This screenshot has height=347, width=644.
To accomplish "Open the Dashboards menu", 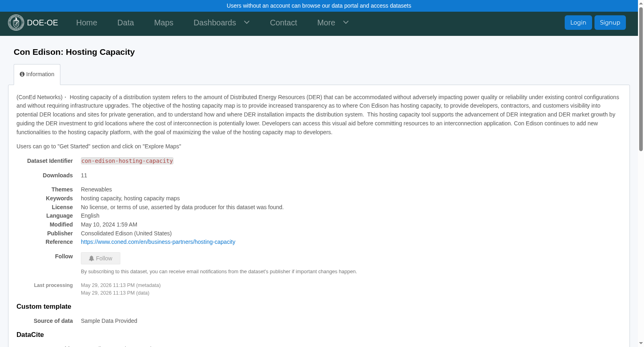I will click(x=215, y=23).
